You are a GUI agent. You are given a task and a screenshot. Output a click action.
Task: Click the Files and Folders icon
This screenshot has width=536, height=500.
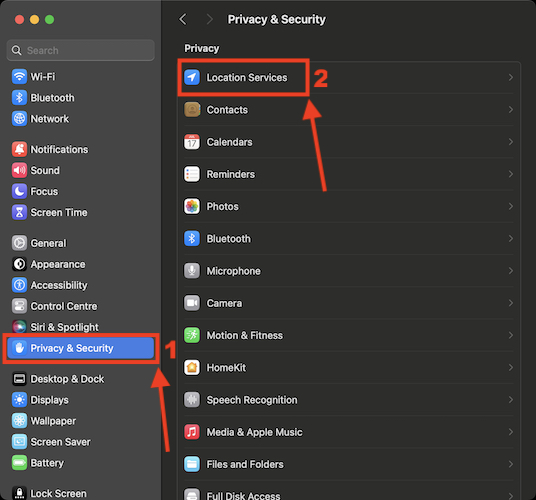(192, 464)
